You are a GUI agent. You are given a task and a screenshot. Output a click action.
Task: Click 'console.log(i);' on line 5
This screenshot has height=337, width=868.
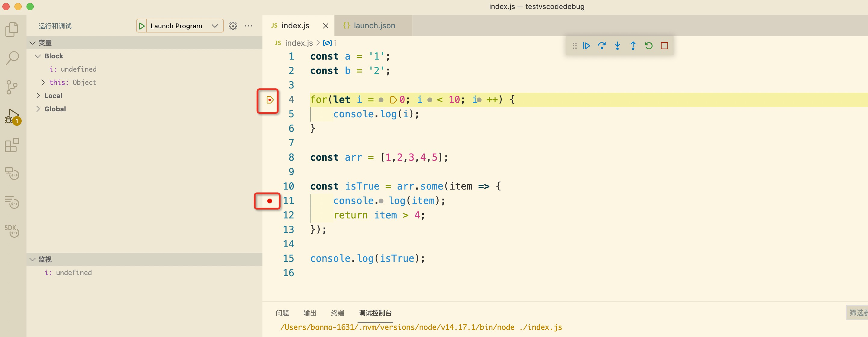[x=377, y=114]
